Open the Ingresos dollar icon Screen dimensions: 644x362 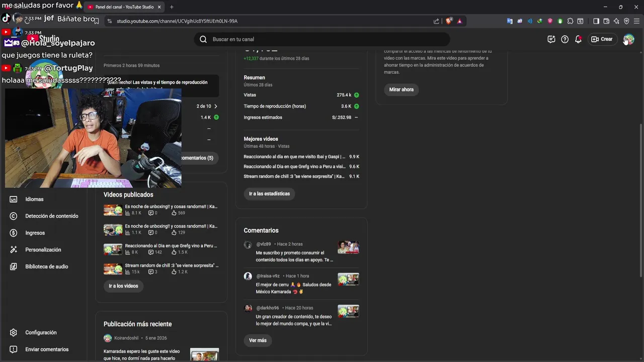(x=14, y=233)
